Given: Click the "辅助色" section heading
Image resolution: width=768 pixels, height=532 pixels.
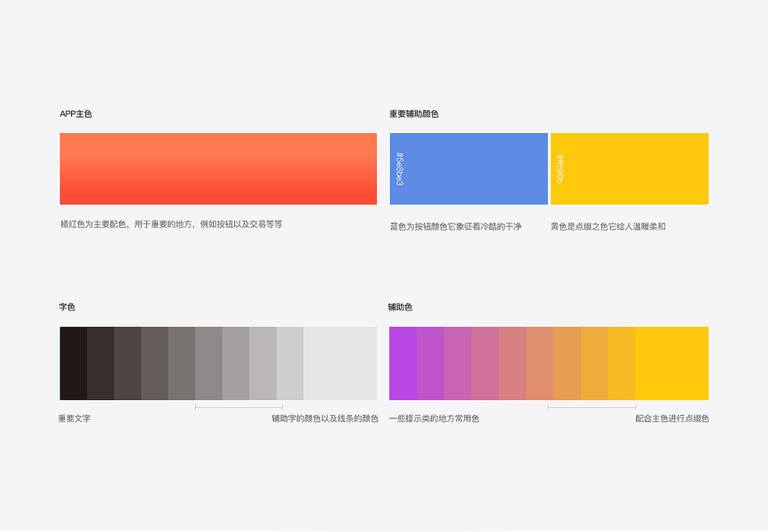Looking at the screenshot, I should click(400, 307).
